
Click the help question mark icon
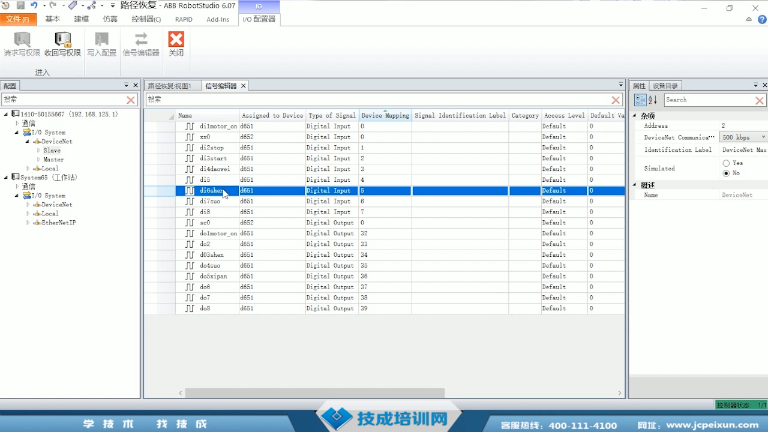(762, 20)
